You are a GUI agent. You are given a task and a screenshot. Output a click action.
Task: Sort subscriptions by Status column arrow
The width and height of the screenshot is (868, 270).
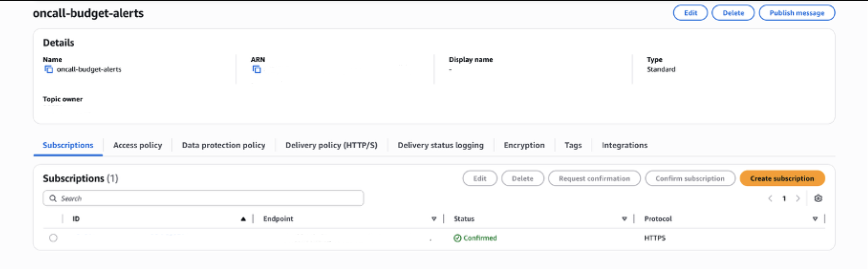(624, 219)
